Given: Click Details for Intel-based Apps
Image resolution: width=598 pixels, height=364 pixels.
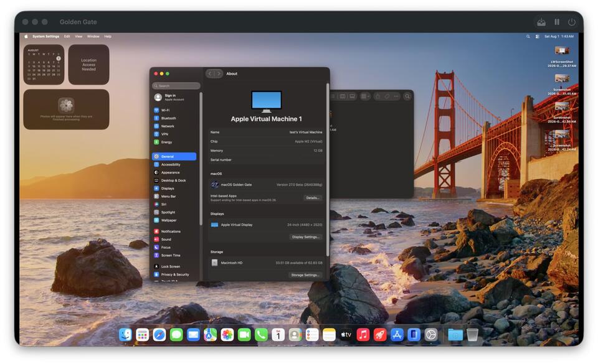Looking at the screenshot, I should pos(312,198).
